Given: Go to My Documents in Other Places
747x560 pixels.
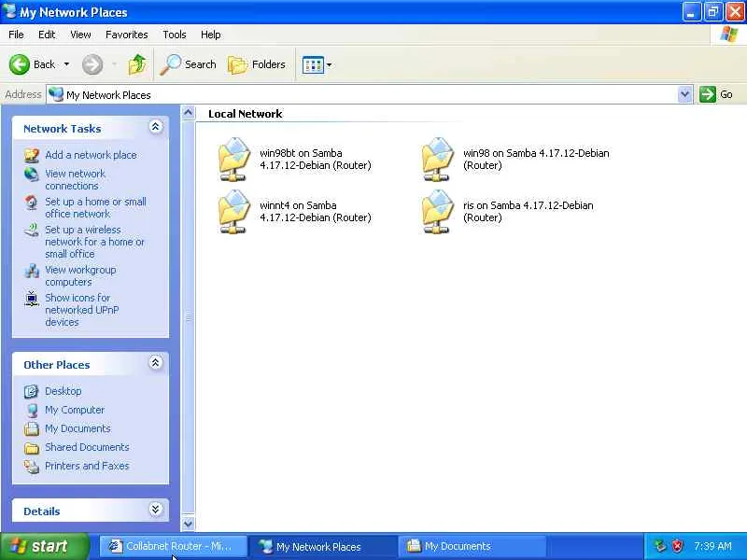Looking at the screenshot, I should (78, 428).
